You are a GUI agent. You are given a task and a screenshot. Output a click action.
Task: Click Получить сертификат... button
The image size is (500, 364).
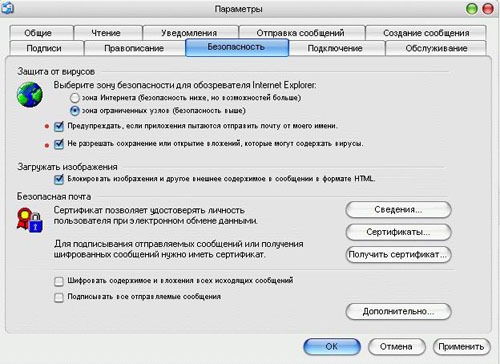398,255
